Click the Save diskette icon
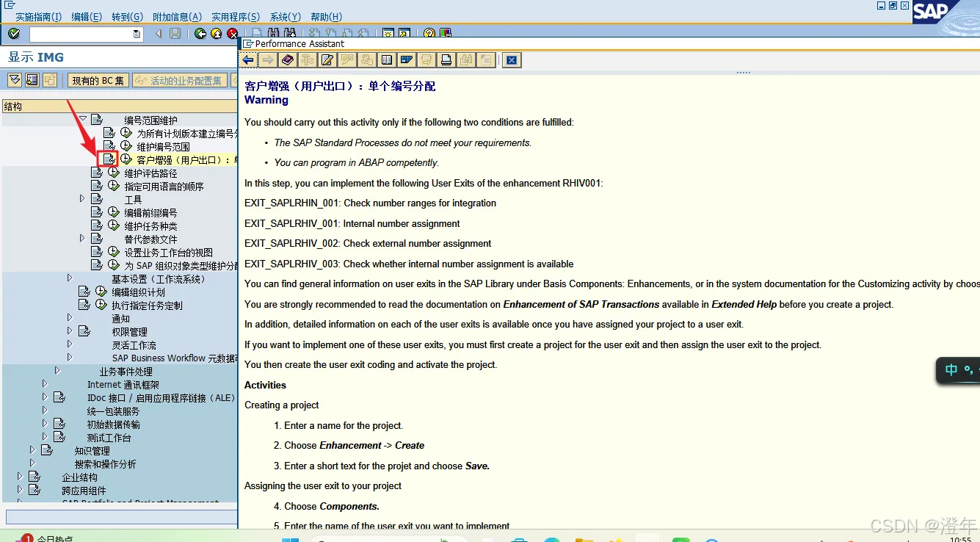This screenshot has height=542, width=980. [175, 34]
